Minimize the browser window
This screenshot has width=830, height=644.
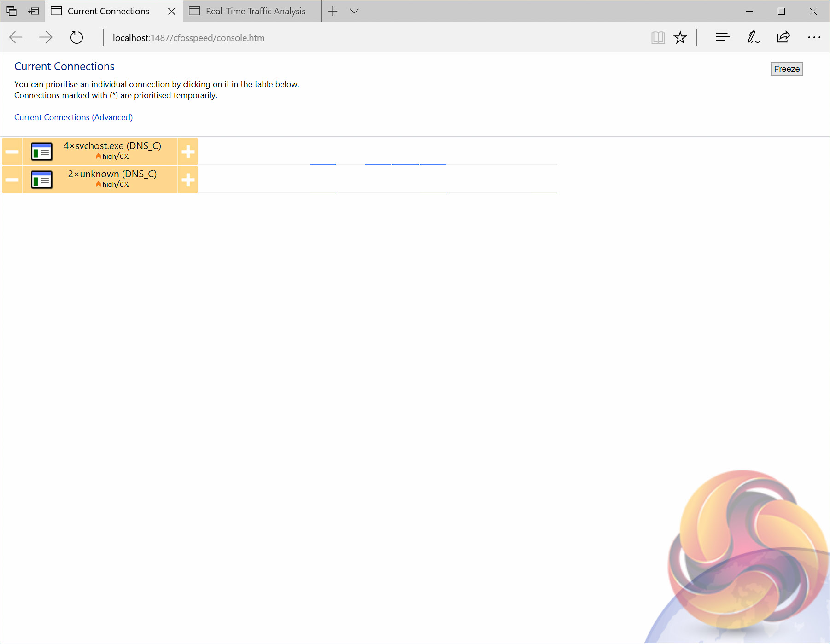coord(749,11)
